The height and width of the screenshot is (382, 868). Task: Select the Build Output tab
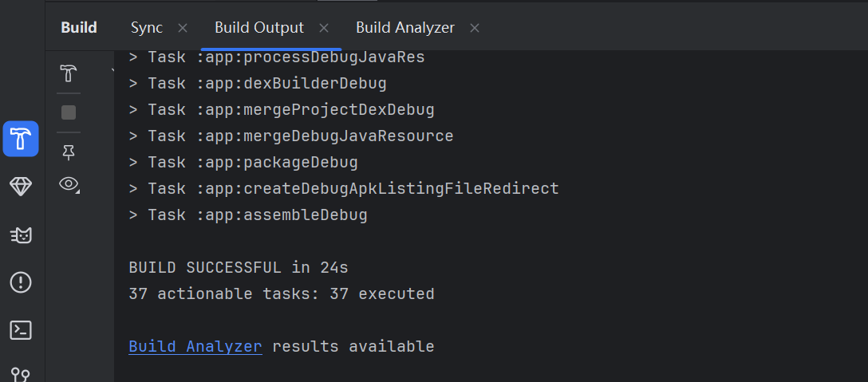[259, 28]
